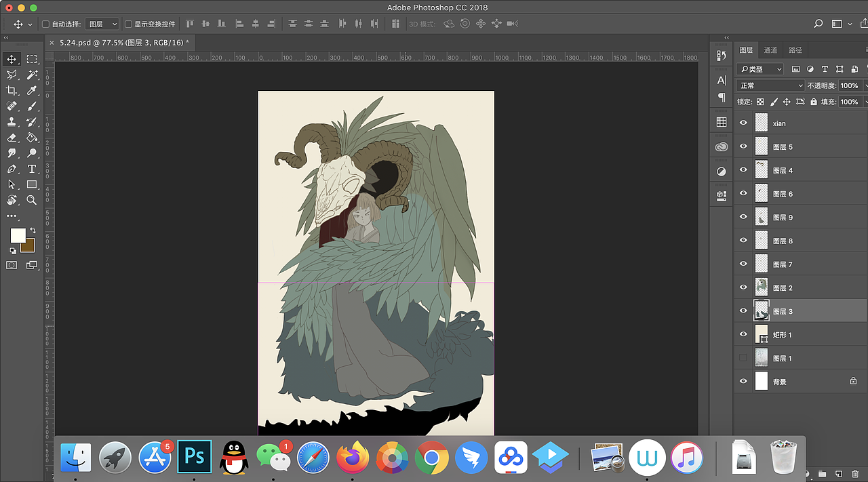Open the 类型 layer filter dropdown
This screenshot has height=482, width=868.
coord(760,69)
